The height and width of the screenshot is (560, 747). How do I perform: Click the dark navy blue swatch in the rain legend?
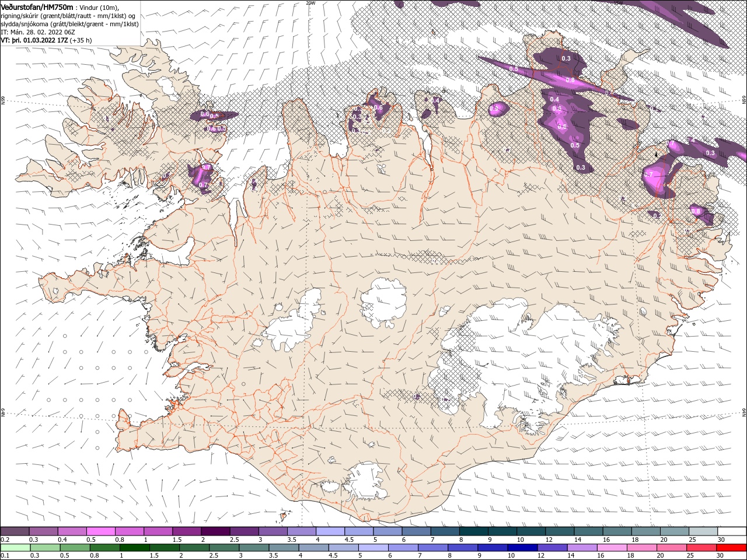coord(522,548)
